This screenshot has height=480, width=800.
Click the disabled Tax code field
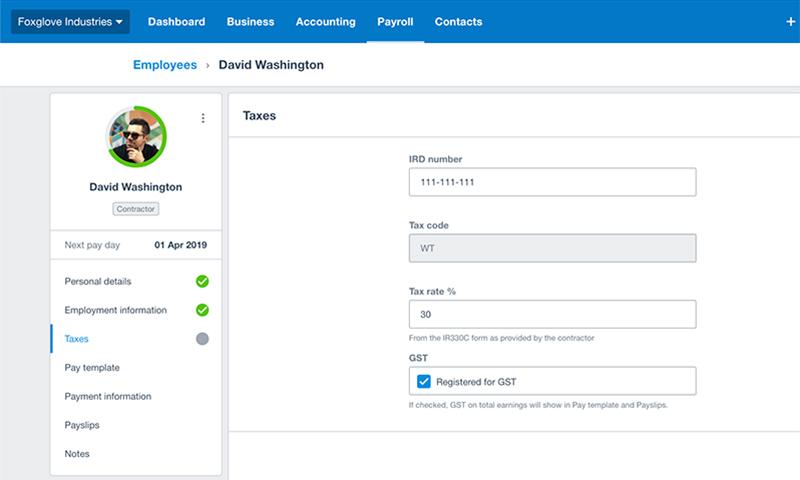(x=553, y=248)
